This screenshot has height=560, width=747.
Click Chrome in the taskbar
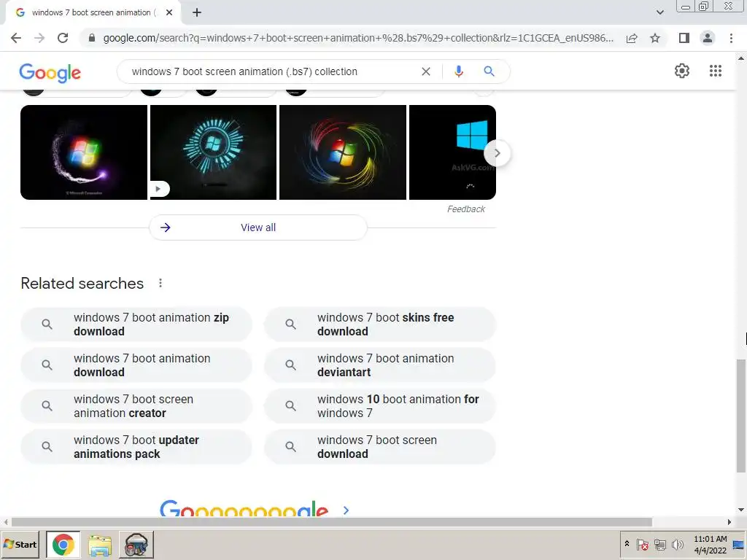tap(63, 545)
